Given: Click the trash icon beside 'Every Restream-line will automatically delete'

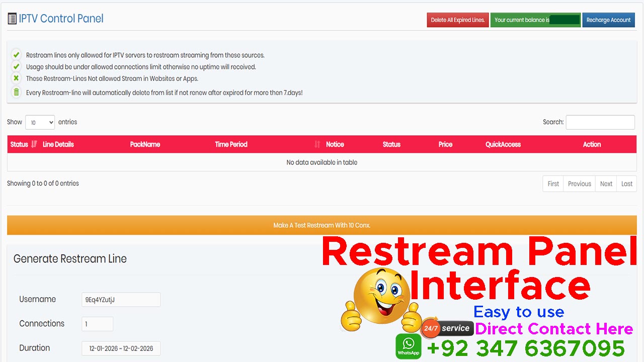Looking at the screenshot, I should [x=16, y=92].
